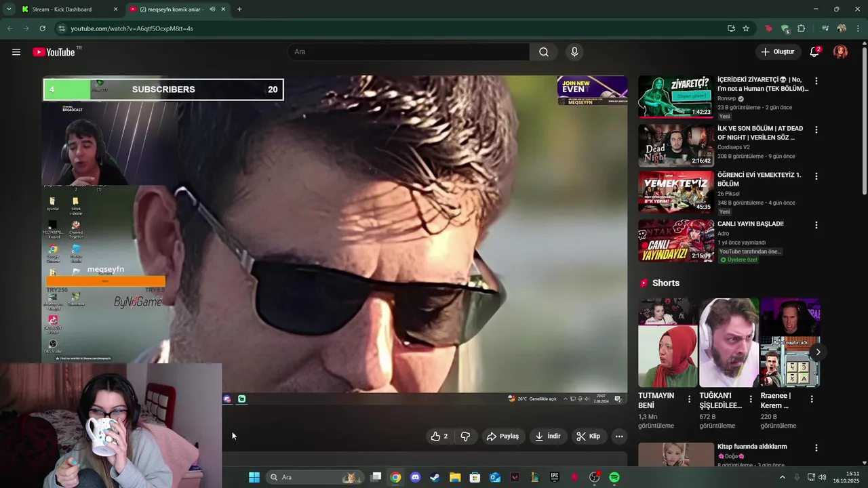This screenshot has width=868, height=488.
Task: Click the Windows taskbar Ara search box
Action: (315, 477)
